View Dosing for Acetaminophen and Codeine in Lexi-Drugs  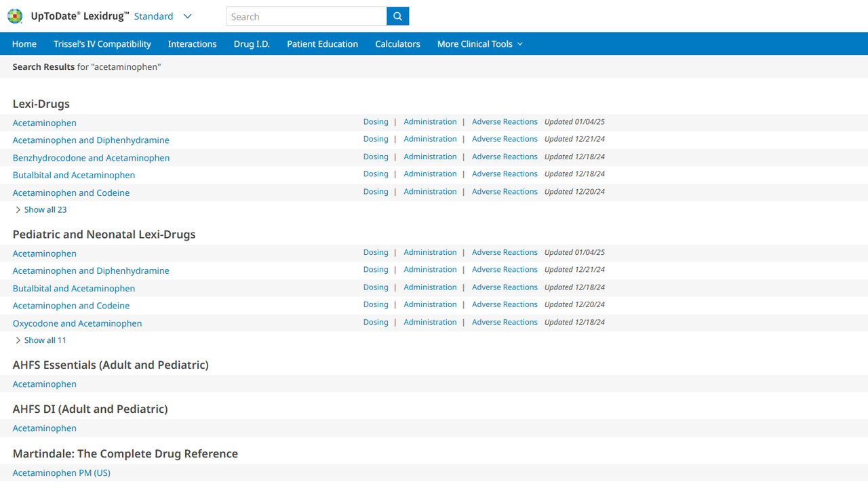point(376,192)
